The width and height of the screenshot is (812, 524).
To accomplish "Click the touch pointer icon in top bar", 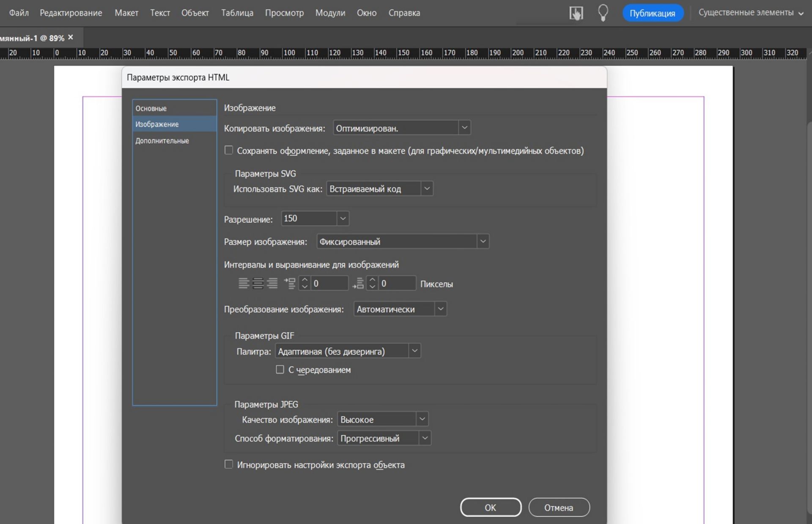I will pos(576,13).
